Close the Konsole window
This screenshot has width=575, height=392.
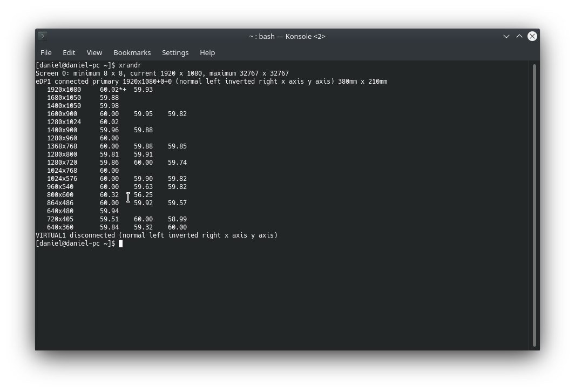[x=532, y=36]
